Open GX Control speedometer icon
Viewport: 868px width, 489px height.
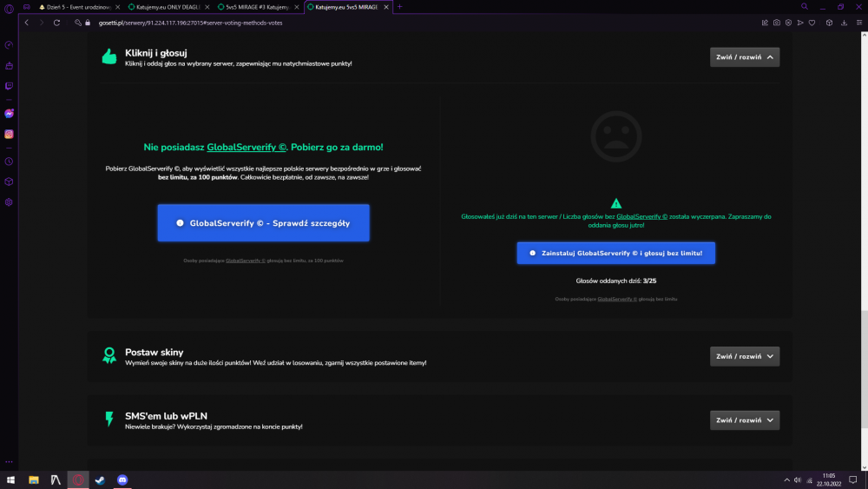(x=9, y=45)
